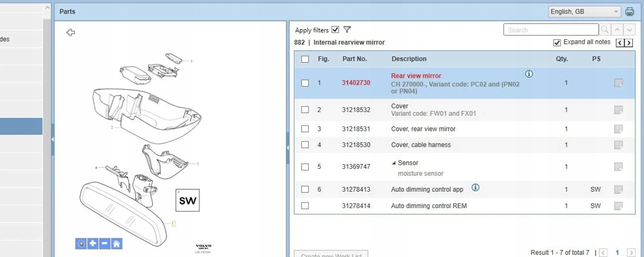Click part number 31278414
This screenshot has height=257, width=644.
tap(356, 206)
